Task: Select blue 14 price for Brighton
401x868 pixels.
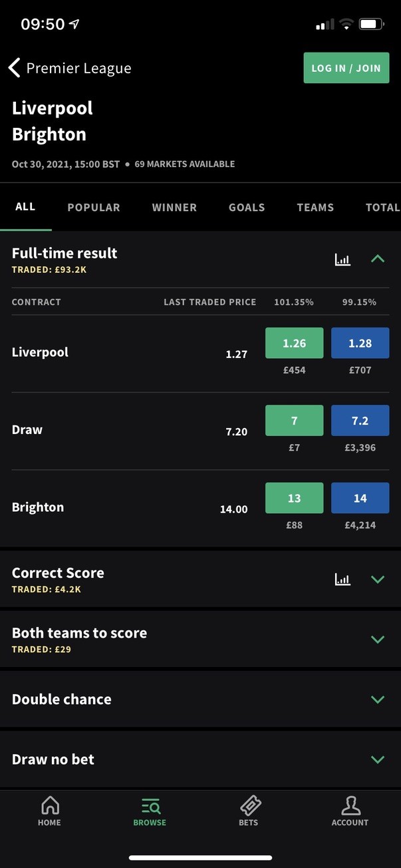Action: coord(360,498)
